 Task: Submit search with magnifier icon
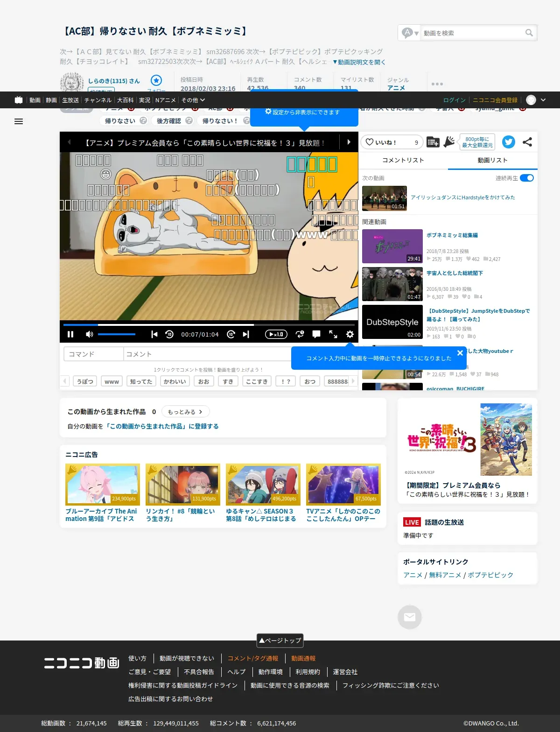[x=529, y=33]
